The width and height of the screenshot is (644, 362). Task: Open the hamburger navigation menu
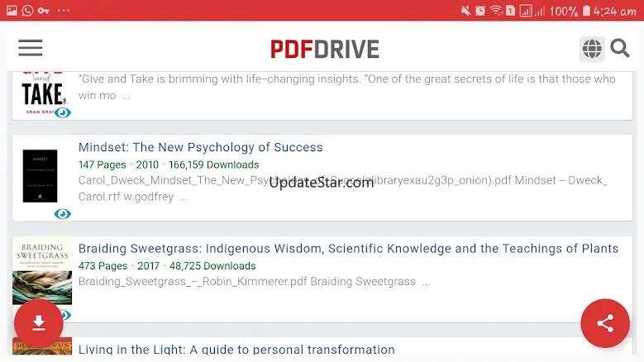pyautogui.click(x=30, y=48)
